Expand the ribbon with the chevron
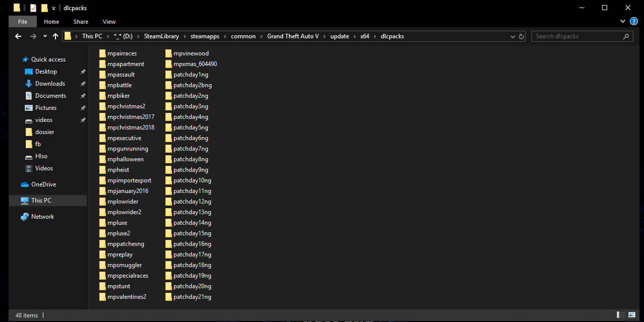644x322 pixels. point(623,22)
